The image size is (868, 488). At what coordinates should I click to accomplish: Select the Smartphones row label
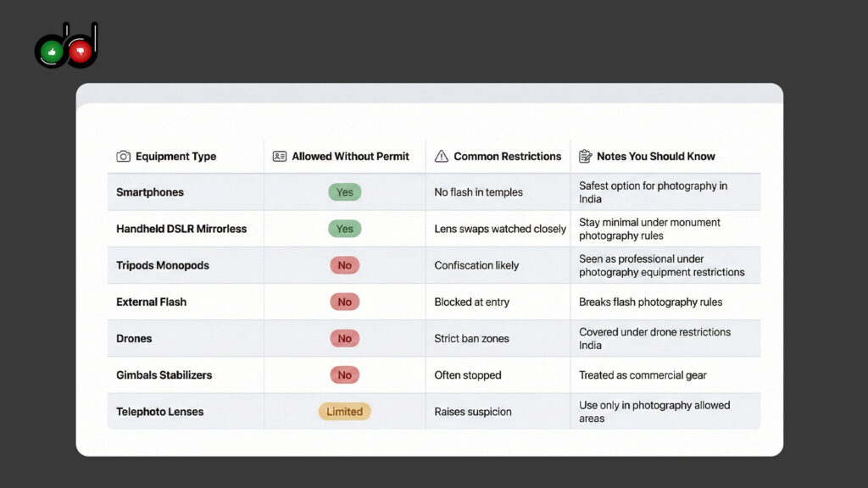[x=150, y=192]
